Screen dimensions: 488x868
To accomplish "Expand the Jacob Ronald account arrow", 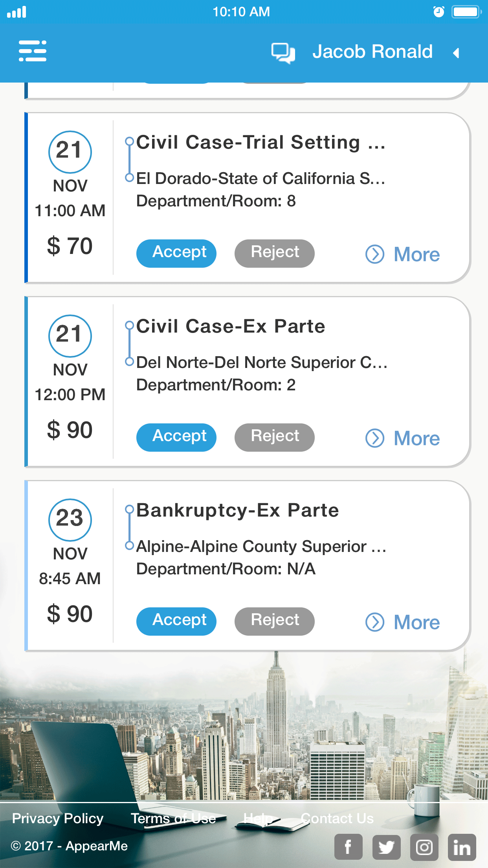I will point(456,53).
